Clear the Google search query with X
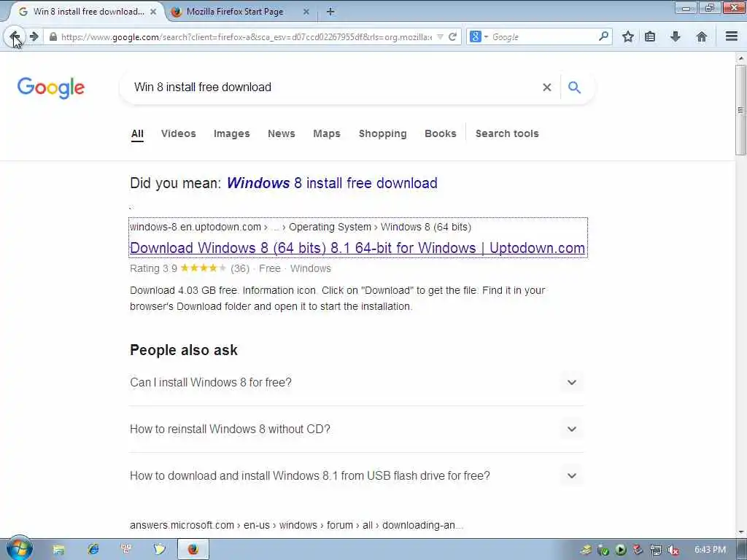 546,87
